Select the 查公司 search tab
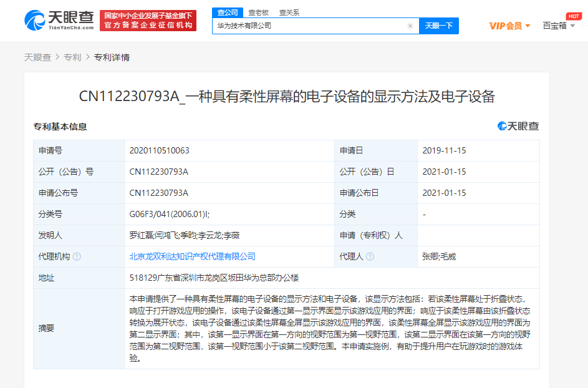 pyautogui.click(x=226, y=12)
